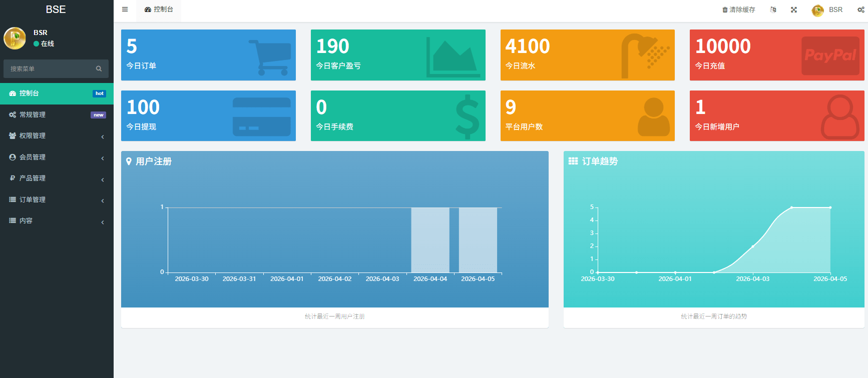The height and width of the screenshot is (378, 868).
Task: Click the search magnifier icon in sidebar
Action: coord(99,69)
